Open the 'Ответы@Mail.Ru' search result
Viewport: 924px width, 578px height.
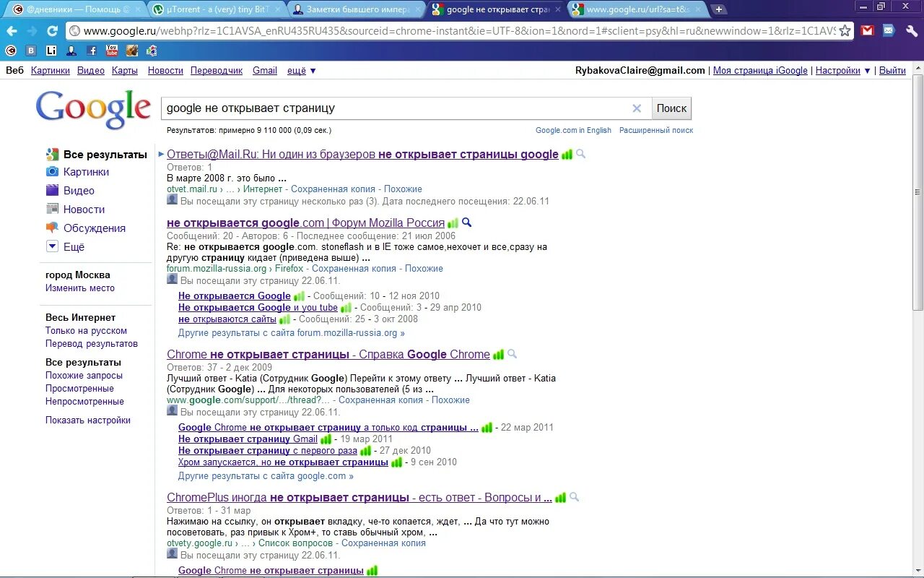pyautogui.click(x=362, y=154)
